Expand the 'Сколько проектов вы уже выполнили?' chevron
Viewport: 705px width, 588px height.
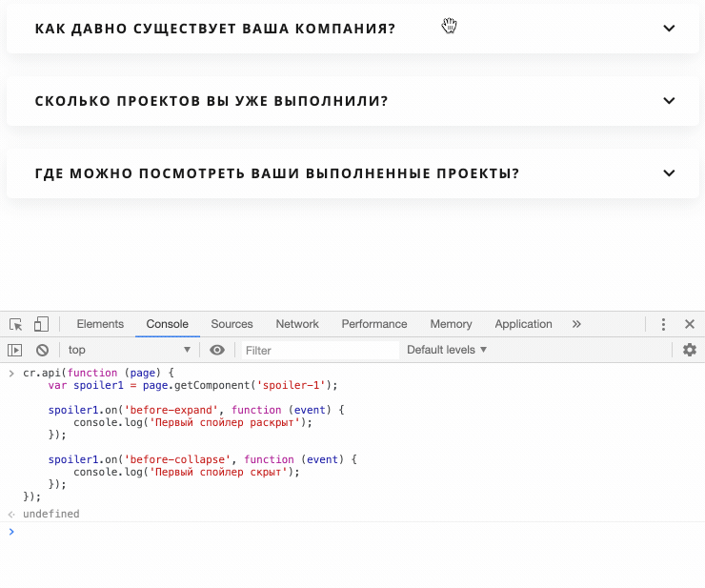pyautogui.click(x=669, y=101)
